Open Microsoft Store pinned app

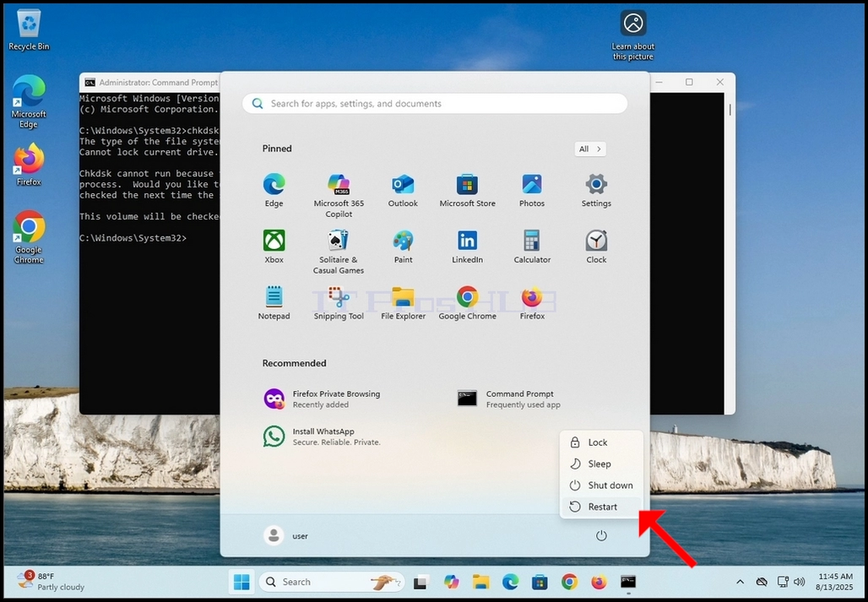pyautogui.click(x=467, y=190)
